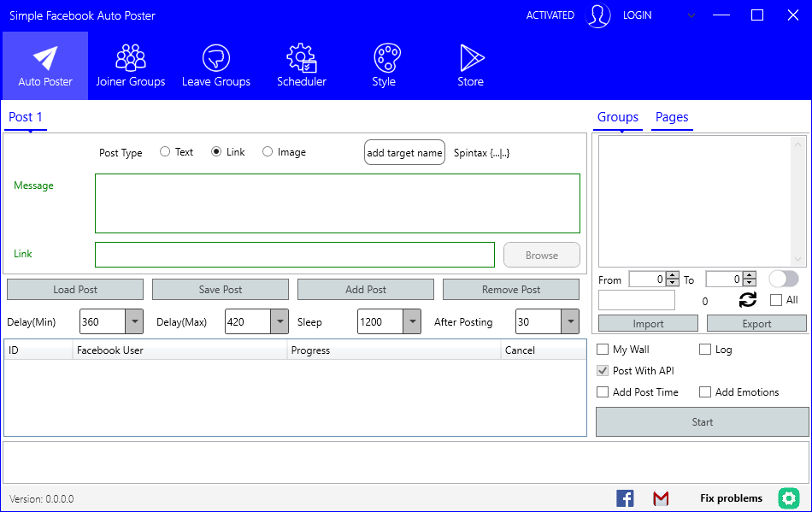Click the green Fix problems gear icon
Screen dimensions: 812x512
789,498
